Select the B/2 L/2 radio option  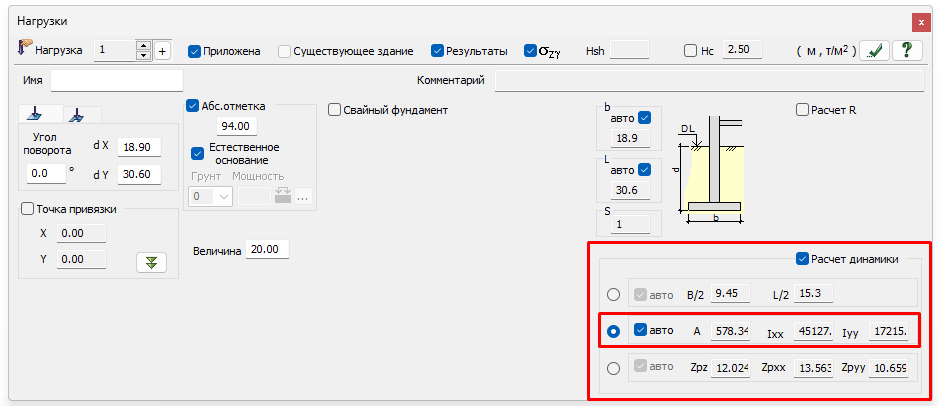pyautogui.click(x=613, y=294)
